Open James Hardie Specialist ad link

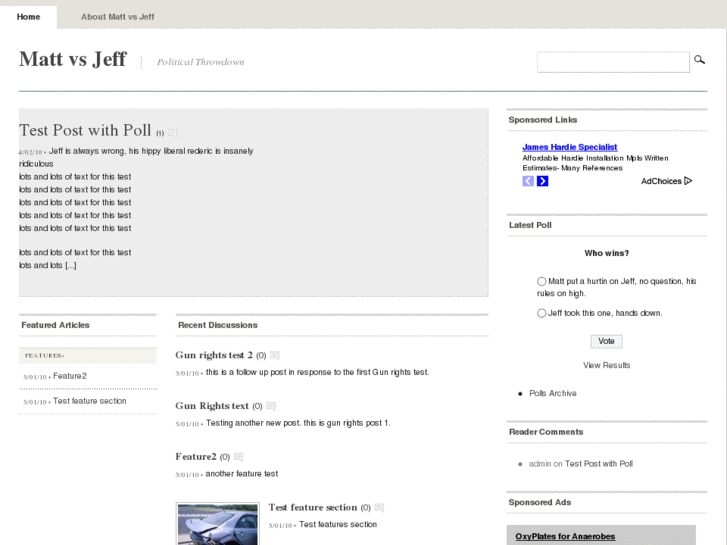(x=569, y=147)
